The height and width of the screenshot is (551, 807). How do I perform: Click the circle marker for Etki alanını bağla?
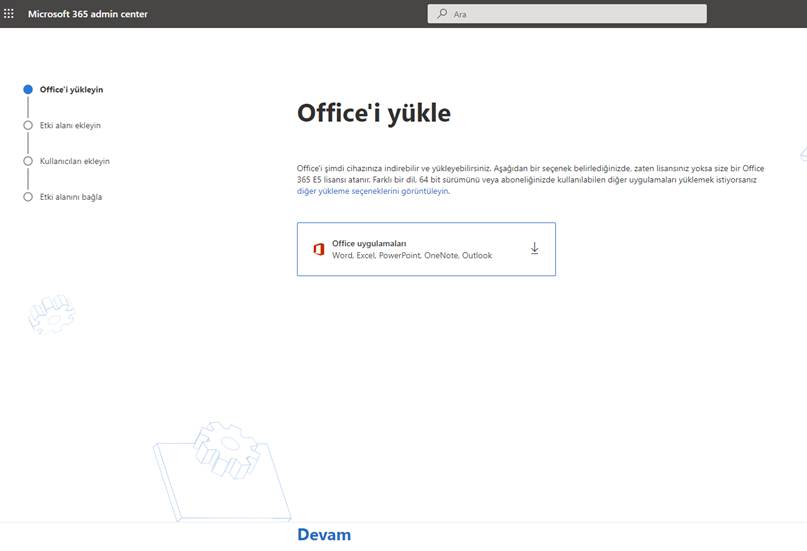click(28, 197)
